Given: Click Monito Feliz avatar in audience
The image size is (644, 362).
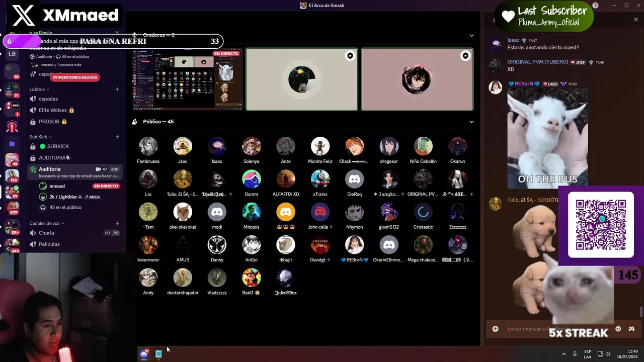Looking at the screenshot, I should tap(320, 146).
